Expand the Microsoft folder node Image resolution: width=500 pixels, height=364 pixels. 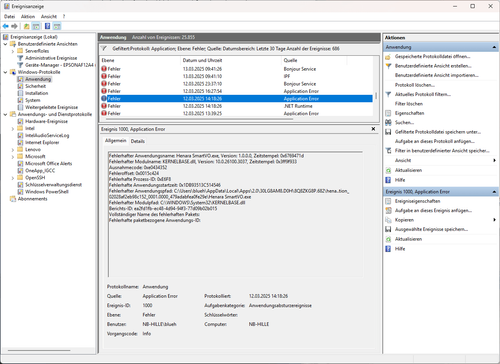click(13, 157)
